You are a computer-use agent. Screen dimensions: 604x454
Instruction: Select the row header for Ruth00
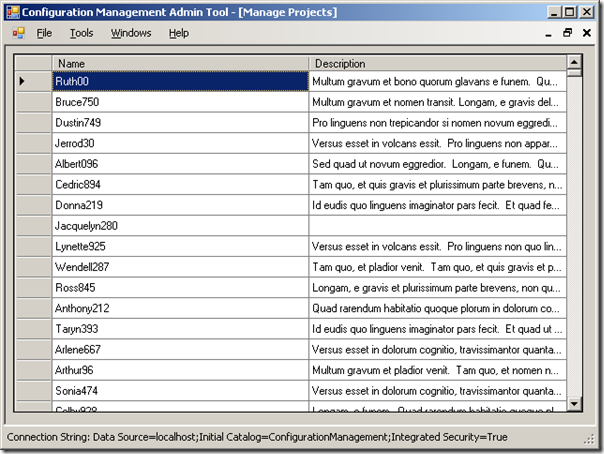(x=34, y=81)
